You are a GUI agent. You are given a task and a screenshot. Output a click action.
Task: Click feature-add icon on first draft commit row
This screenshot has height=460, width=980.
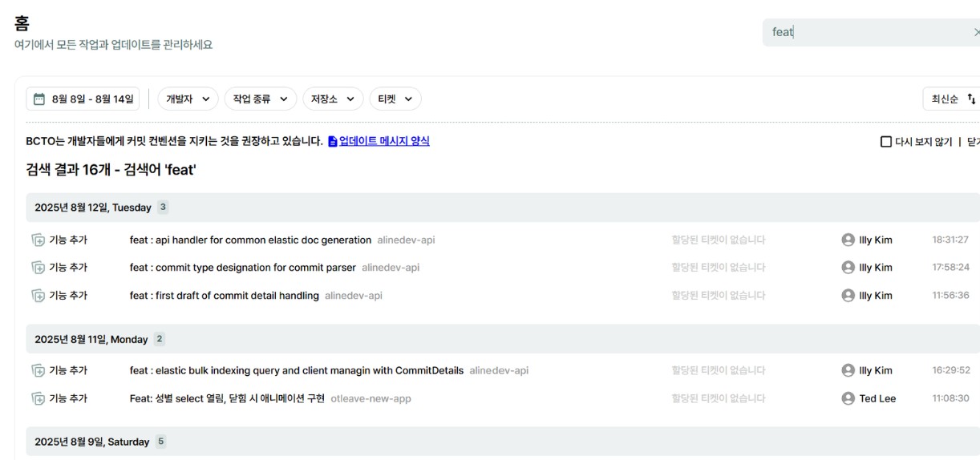click(38, 296)
